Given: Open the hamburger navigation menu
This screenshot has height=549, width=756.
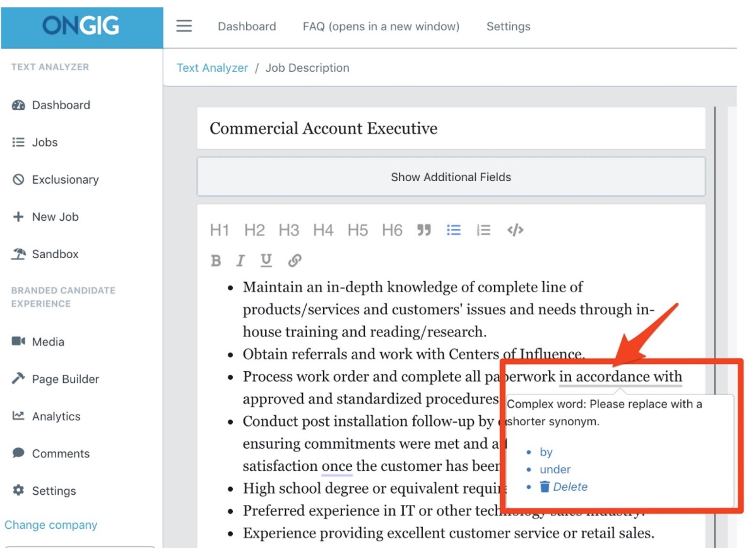Looking at the screenshot, I should point(184,26).
